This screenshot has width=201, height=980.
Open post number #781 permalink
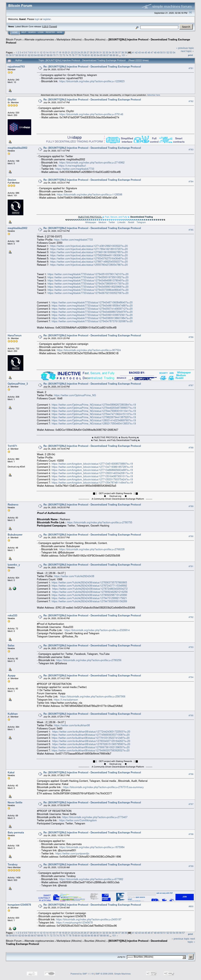click(x=191, y=68)
